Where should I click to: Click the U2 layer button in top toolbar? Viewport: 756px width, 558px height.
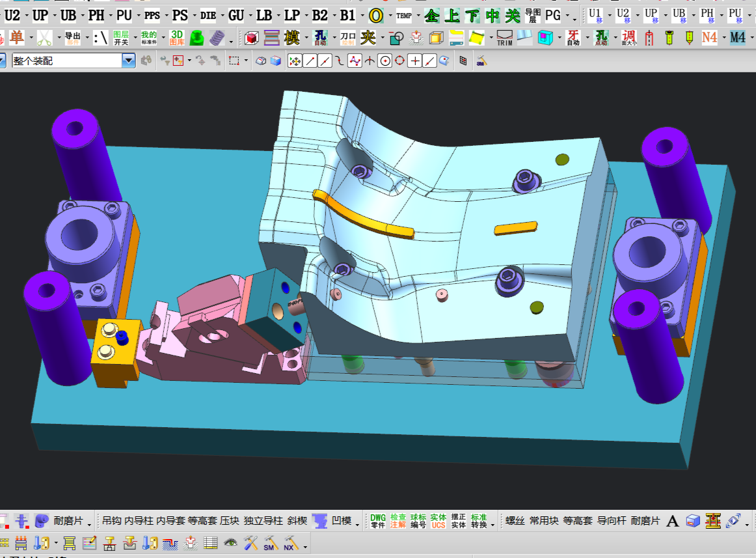pos(12,16)
